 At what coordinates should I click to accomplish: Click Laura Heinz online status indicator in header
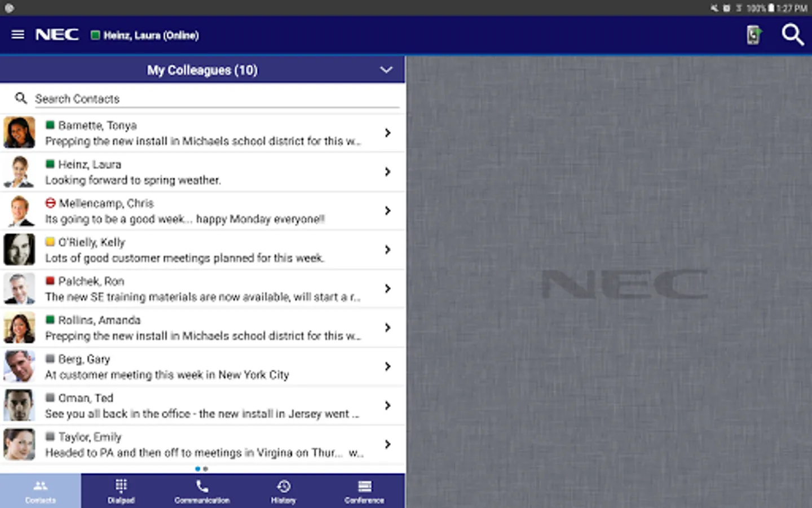pyautogui.click(x=95, y=35)
